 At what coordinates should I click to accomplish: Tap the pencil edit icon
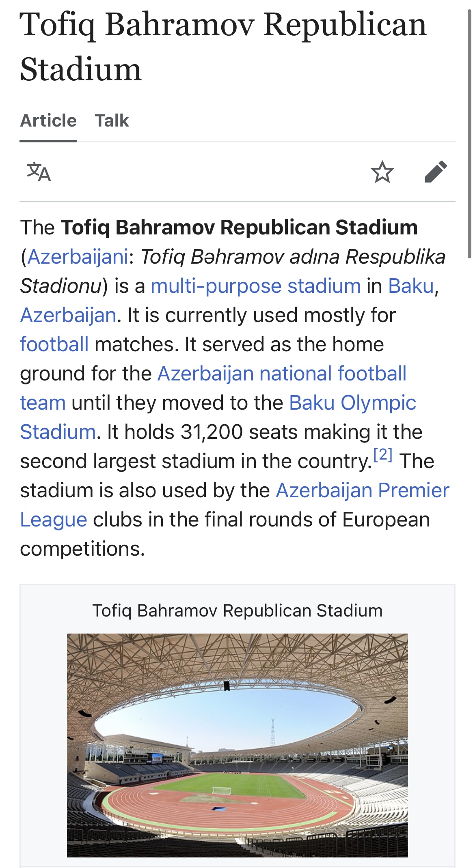436,172
